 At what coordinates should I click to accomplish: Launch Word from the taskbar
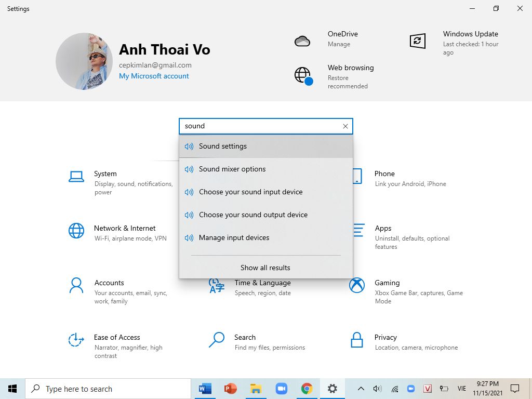coord(205,389)
